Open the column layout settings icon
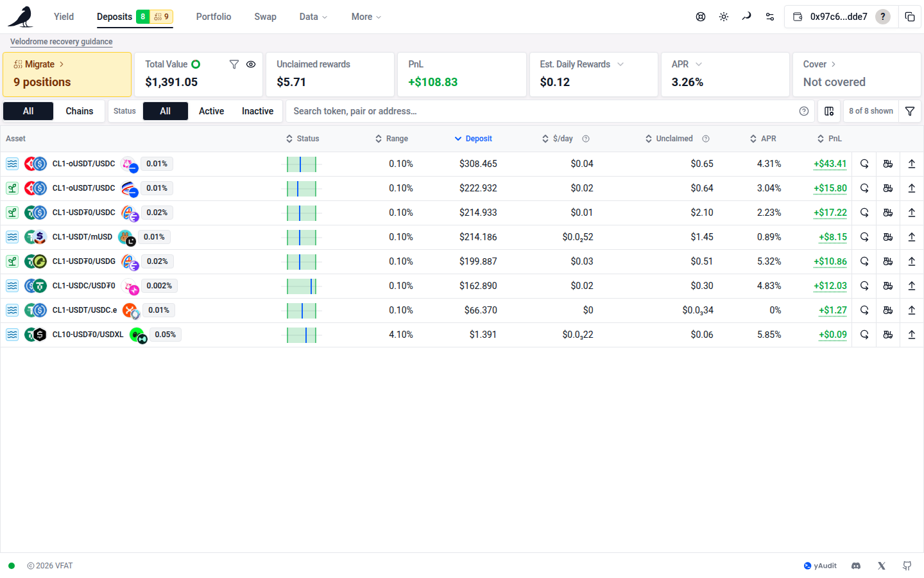This screenshot has height=578, width=924. point(829,111)
